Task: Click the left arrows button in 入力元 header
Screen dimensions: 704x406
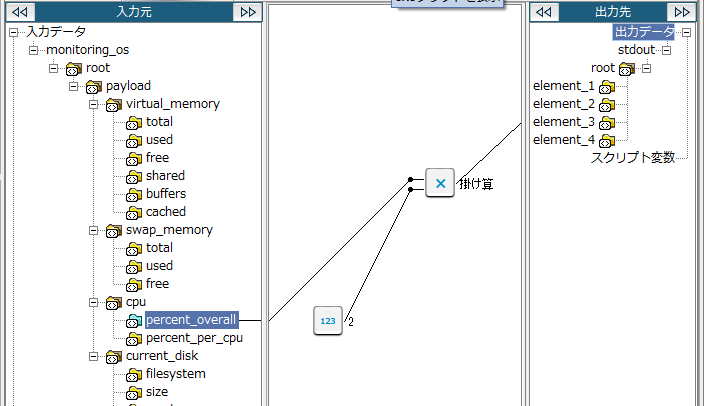Action: (x=19, y=12)
